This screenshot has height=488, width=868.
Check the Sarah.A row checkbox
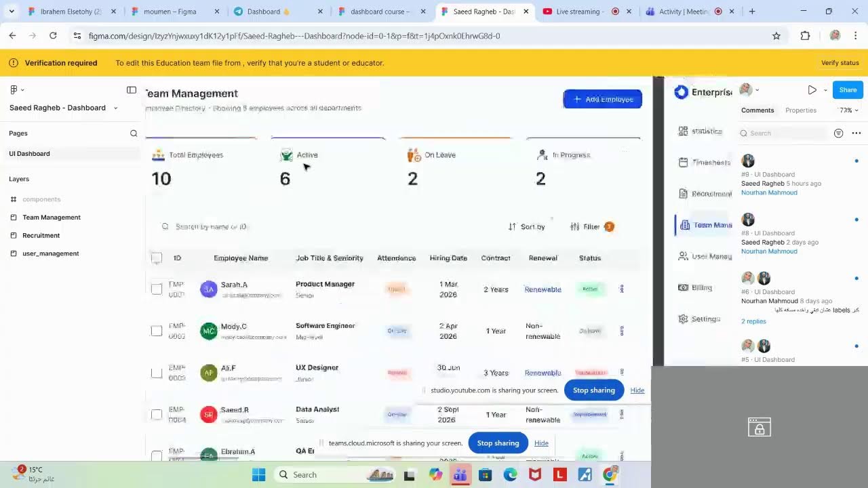point(157,289)
